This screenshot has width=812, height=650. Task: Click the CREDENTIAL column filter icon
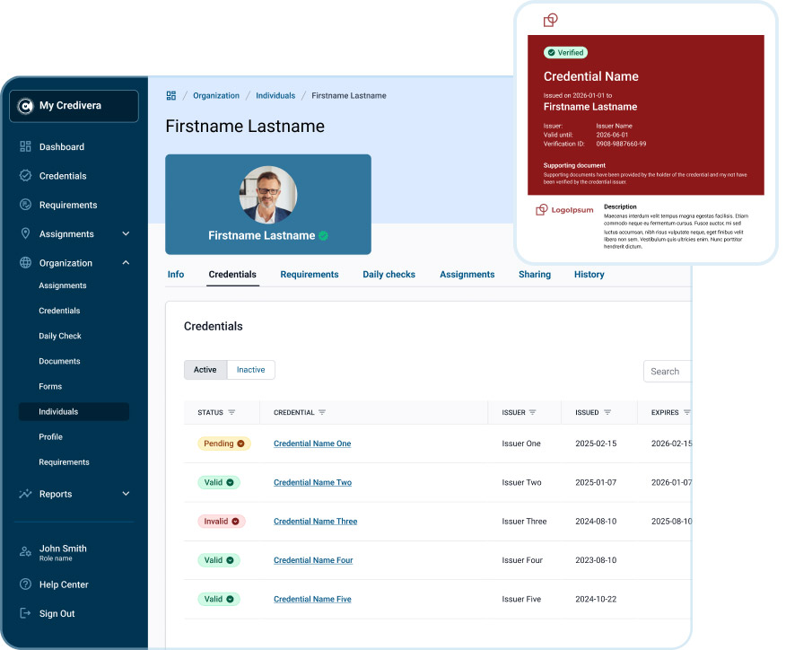(x=322, y=413)
